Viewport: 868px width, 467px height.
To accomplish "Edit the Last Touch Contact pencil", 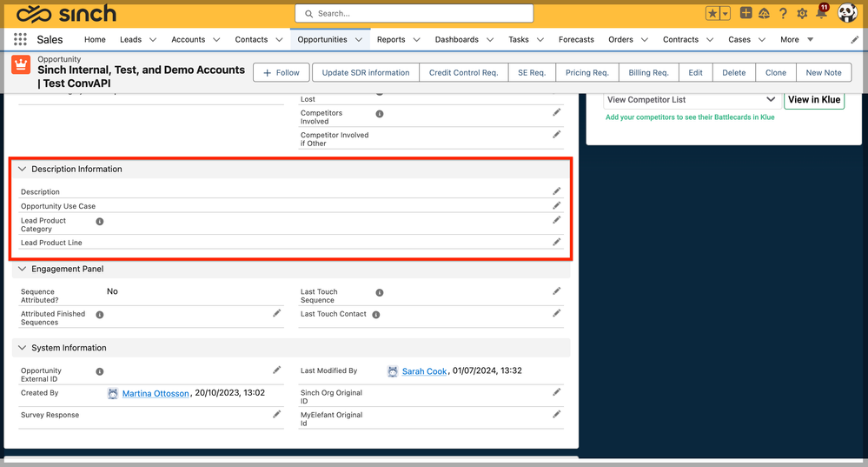I will click(556, 314).
